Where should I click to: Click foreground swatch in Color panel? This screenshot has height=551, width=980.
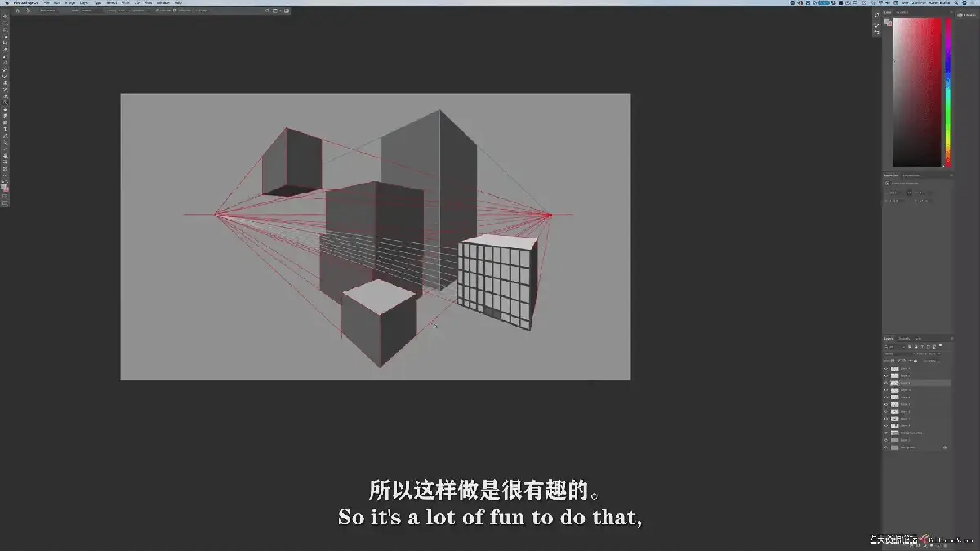[887, 20]
